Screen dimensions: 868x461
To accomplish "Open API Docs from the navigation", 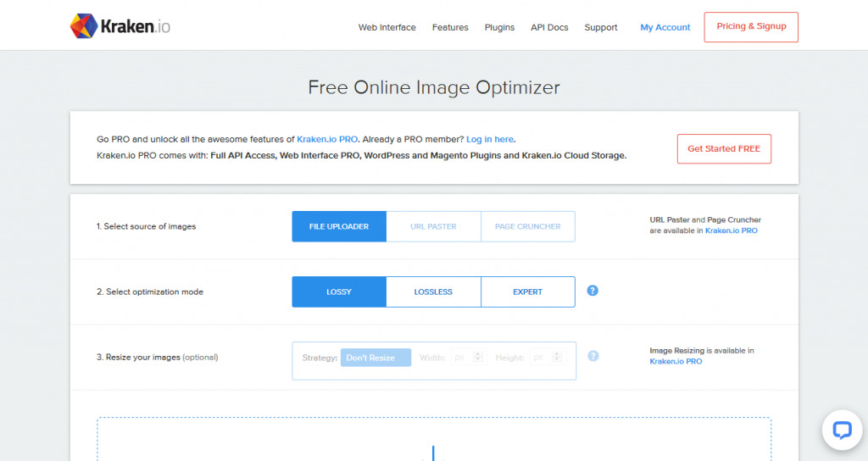I will 549,27.
